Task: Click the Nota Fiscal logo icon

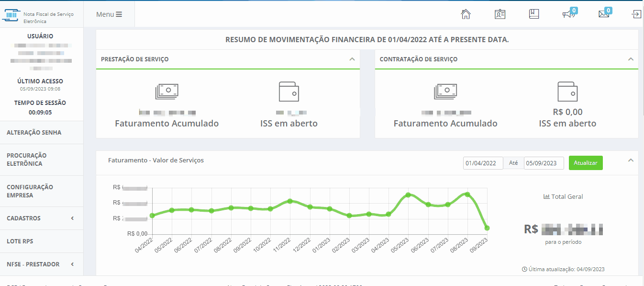Action: pyautogui.click(x=11, y=13)
